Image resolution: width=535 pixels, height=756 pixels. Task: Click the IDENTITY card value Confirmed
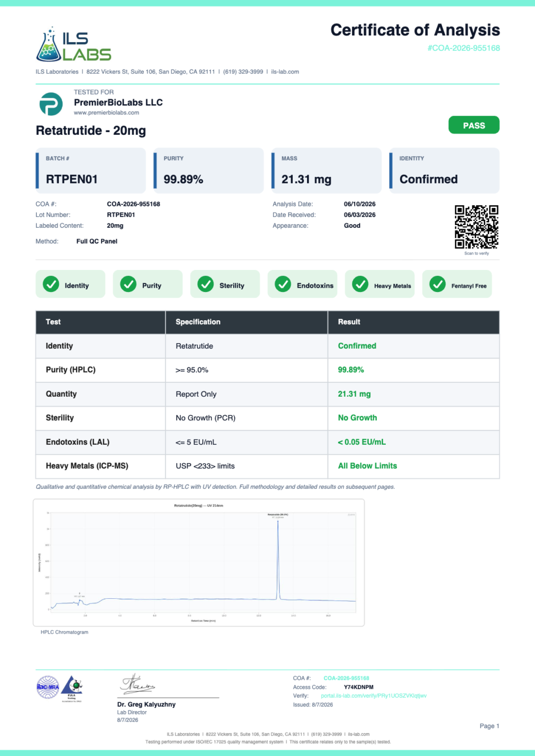click(x=429, y=179)
